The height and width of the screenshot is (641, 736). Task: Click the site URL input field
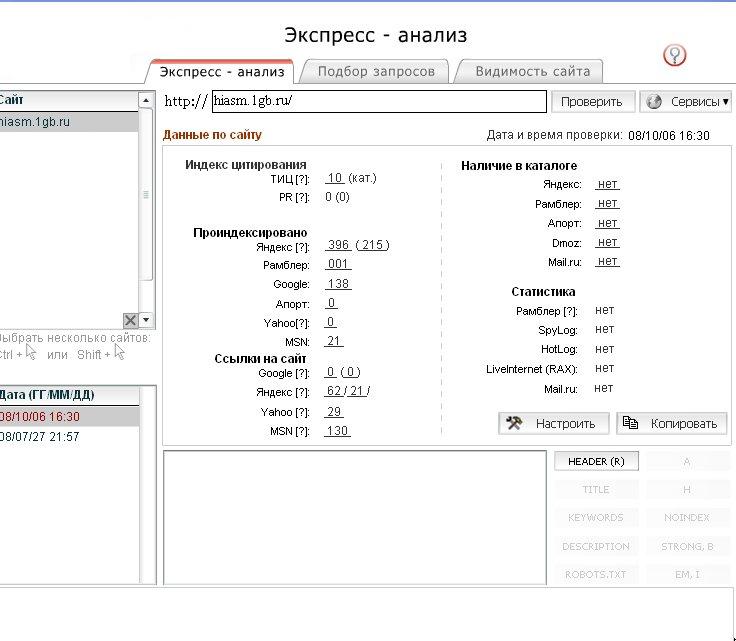[379, 101]
